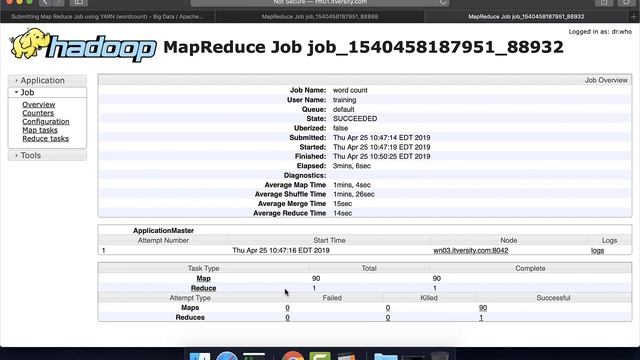This screenshot has height=360, width=640.
Task: Select the job_1540458187951_88932 tab
Action: tap(526, 17)
